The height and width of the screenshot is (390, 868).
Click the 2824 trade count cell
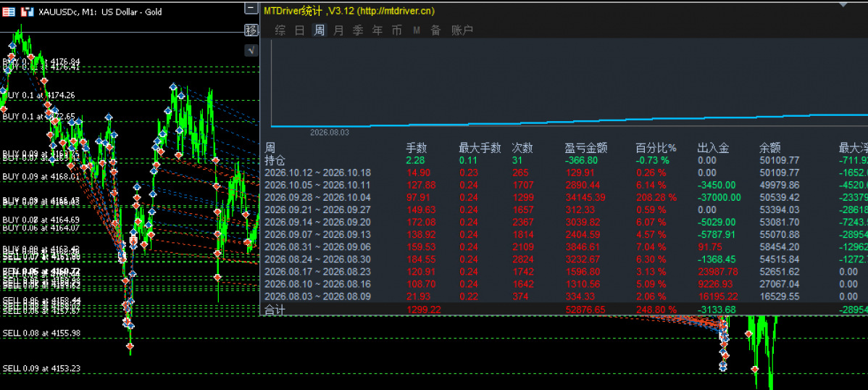point(523,260)
